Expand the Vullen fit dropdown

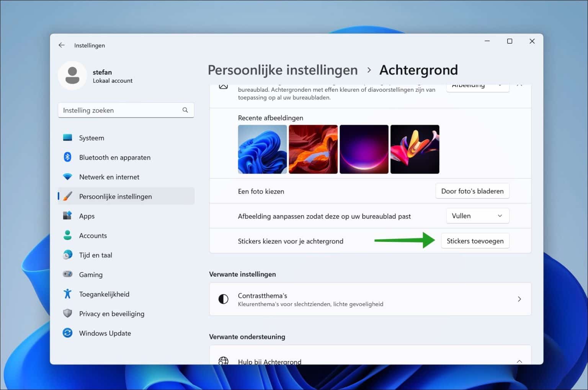(477, 216)
